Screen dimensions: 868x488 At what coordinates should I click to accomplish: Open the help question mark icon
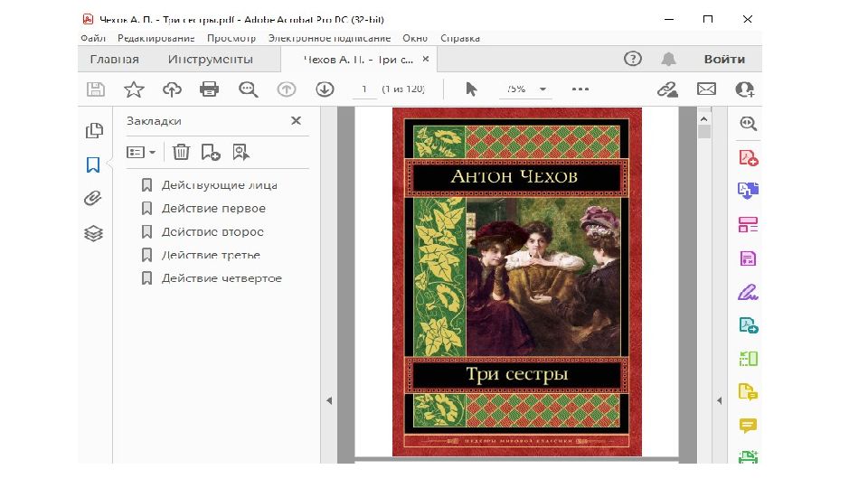pyautogui.click(x=633, y=59)
